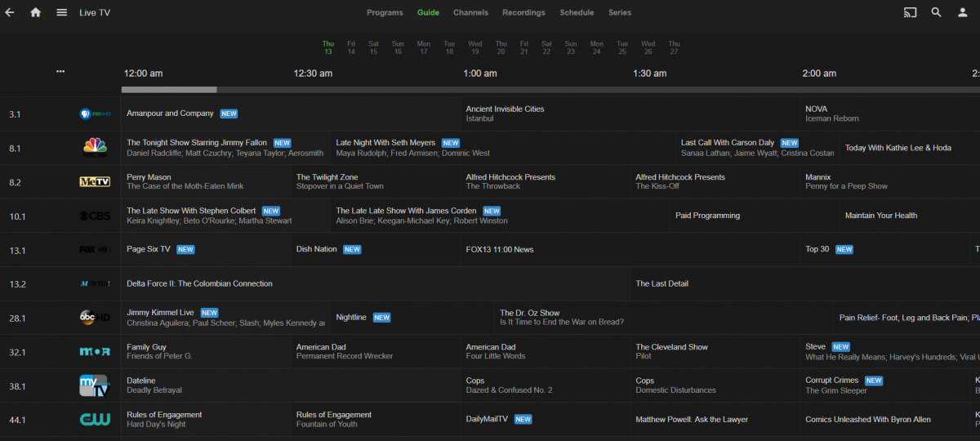Select Sat 15 in date strip

(373, 47)
